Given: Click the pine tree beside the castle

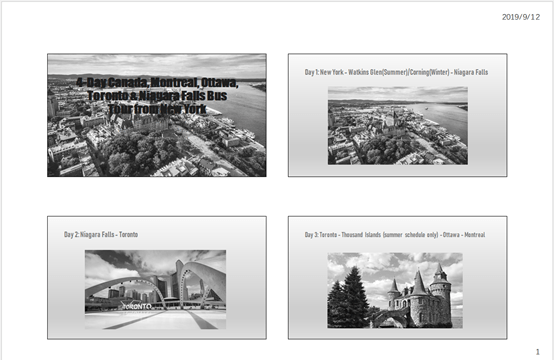Looking at the screenshot, I should [x=354, y=297].
